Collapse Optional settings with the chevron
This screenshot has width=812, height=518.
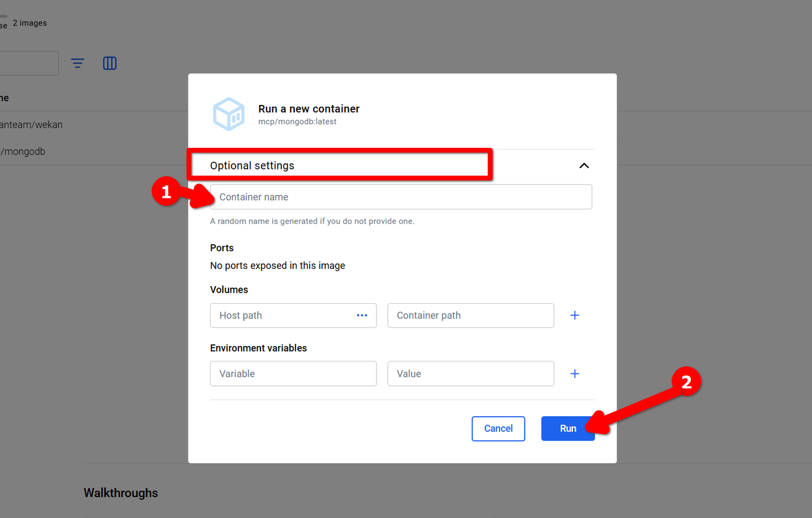click(584, 166)
